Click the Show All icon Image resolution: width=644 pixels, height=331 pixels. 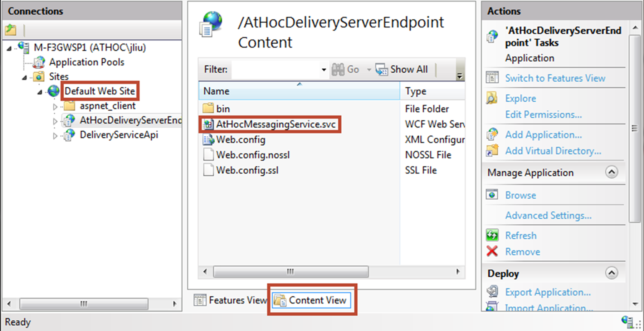[381, 69]
